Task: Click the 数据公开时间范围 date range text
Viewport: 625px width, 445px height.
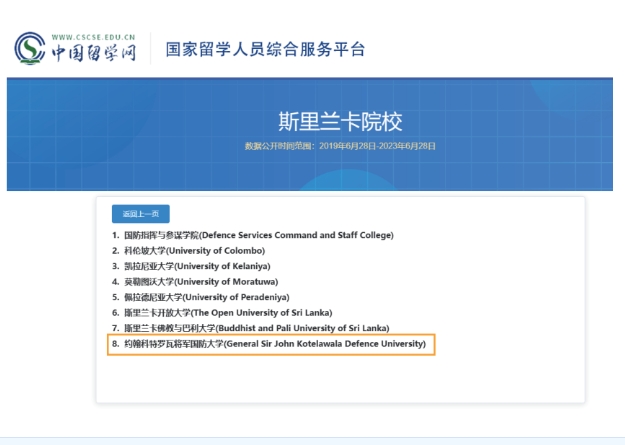Action: pos(340,146)
